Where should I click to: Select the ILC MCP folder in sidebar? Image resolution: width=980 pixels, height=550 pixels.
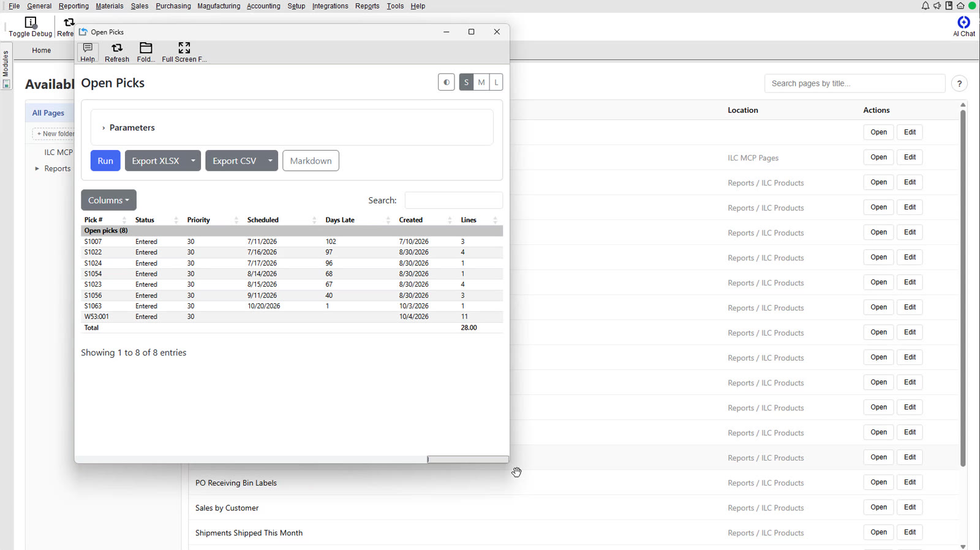point(58,153)
